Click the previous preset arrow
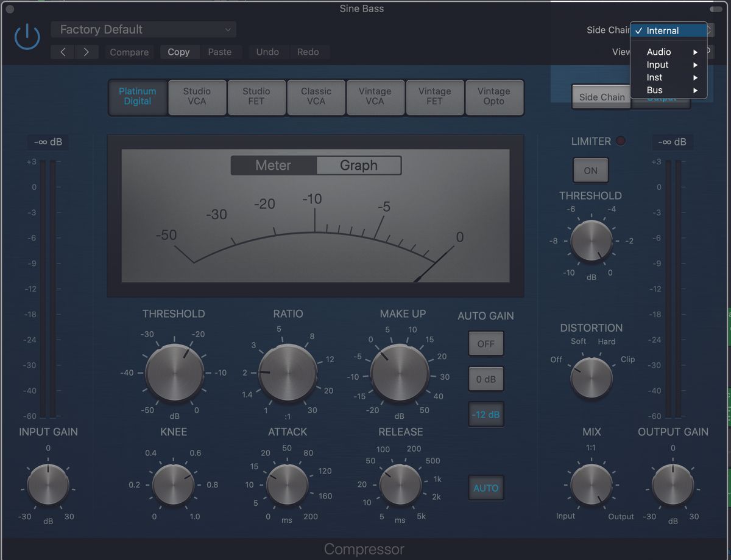This screenshot has width=731, height=560. (x=62, y=52)
